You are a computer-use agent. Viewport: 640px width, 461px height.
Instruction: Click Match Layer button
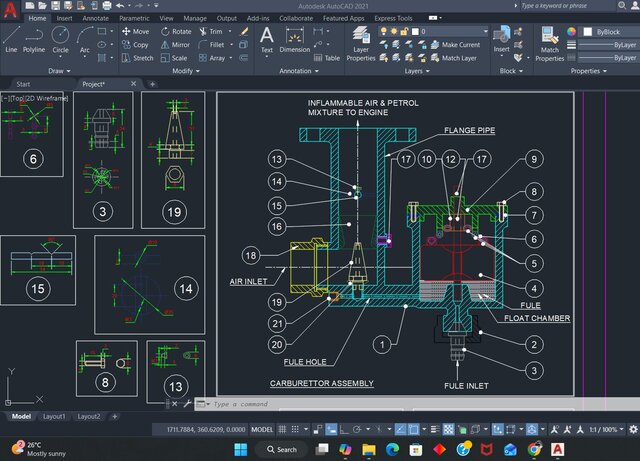(x=454, y=58)
